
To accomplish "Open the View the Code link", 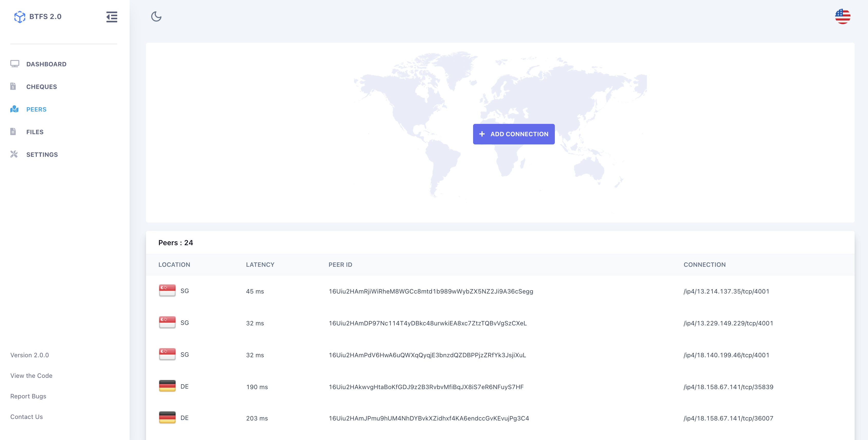I will pos(31,375).
